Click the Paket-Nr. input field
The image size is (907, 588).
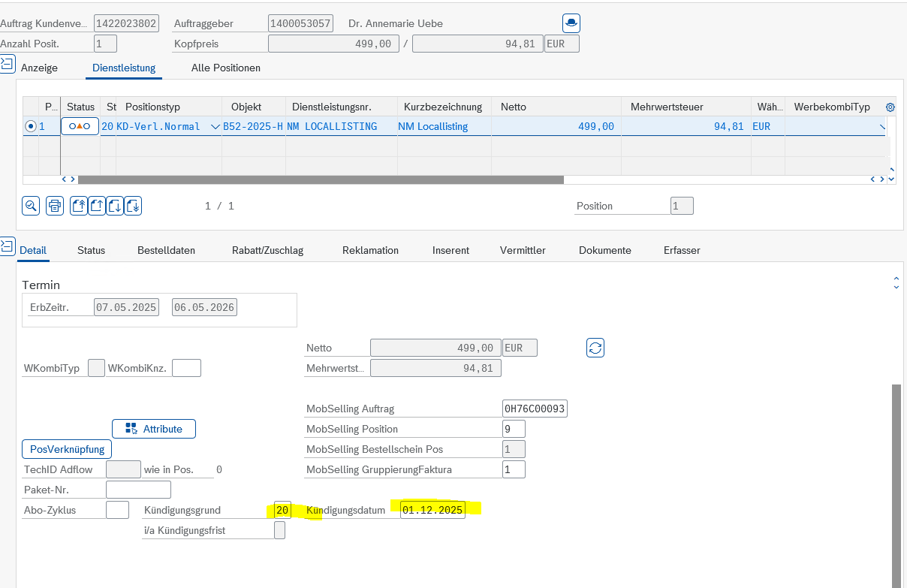138,490
